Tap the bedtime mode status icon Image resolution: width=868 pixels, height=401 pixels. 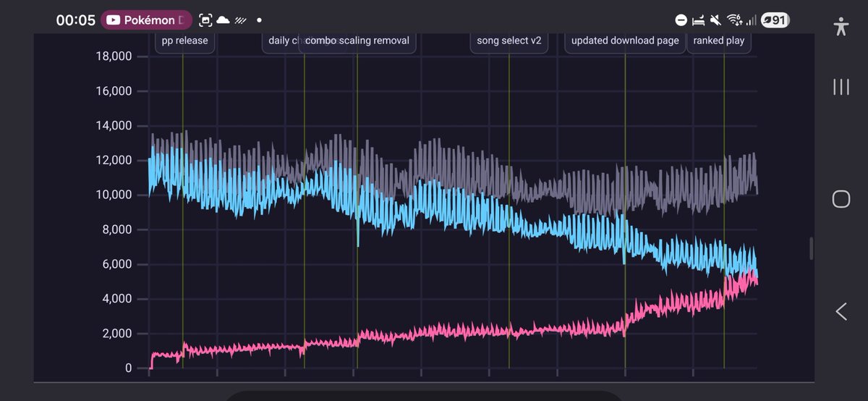coord(699,20)
